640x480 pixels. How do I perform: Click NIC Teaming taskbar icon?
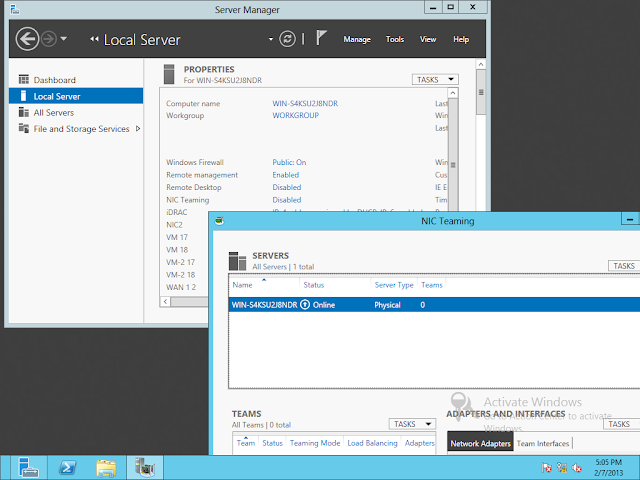pos(145,467)
